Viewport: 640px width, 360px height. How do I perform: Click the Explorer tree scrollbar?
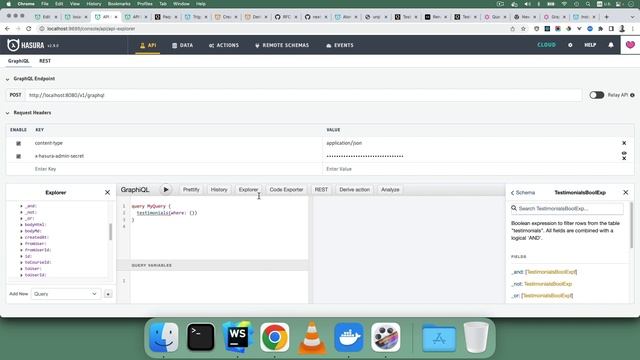pyautogui.click(x=110, y=232)
